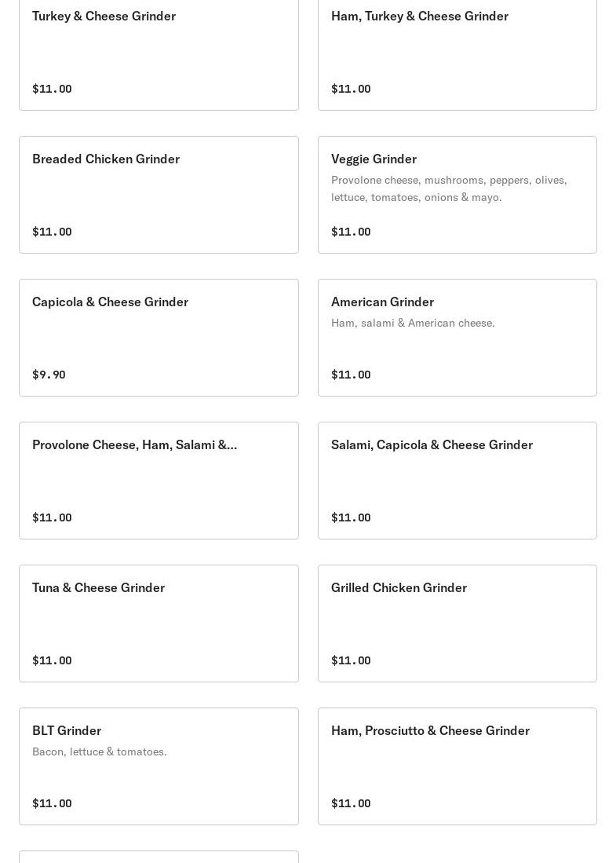
Task: Open the truncated Provolone Cheese, Ham, Salami item
Action: [x=159, y=481]
